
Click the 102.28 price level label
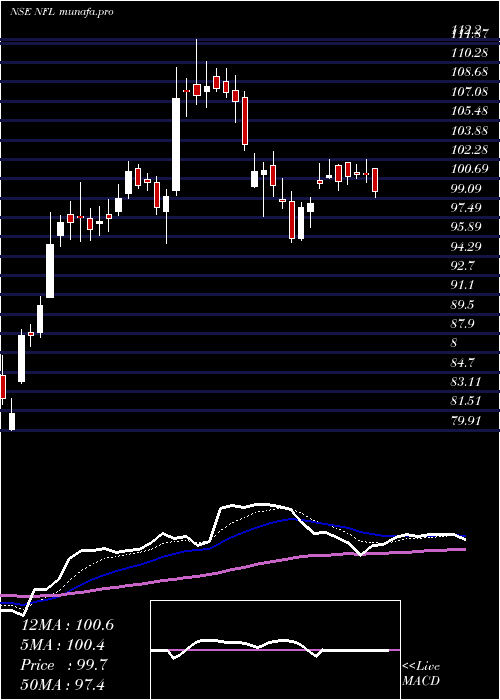point(469,150)
